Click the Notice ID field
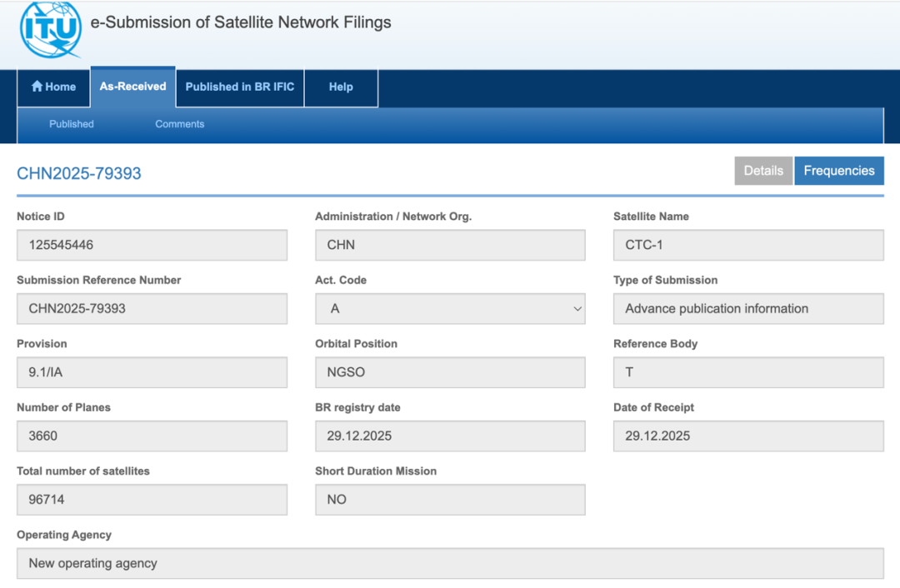This screenshot has width=900, height=588. (x=152, y=246)
